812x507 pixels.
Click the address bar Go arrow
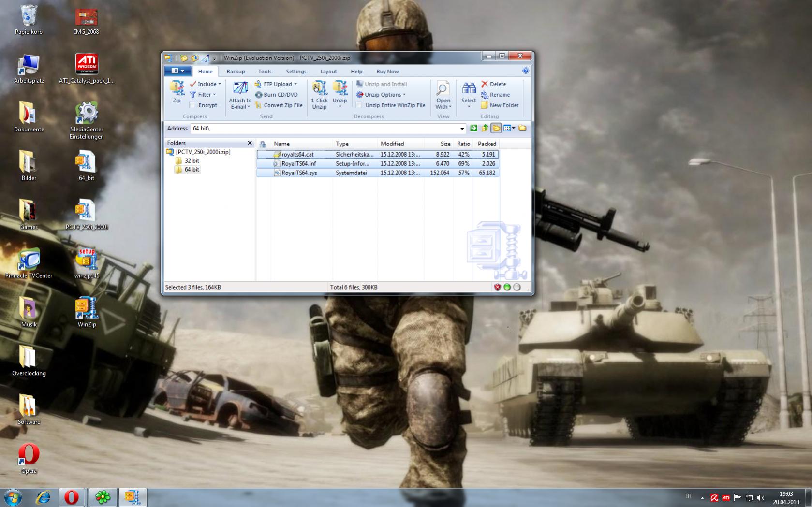(473, 129)
